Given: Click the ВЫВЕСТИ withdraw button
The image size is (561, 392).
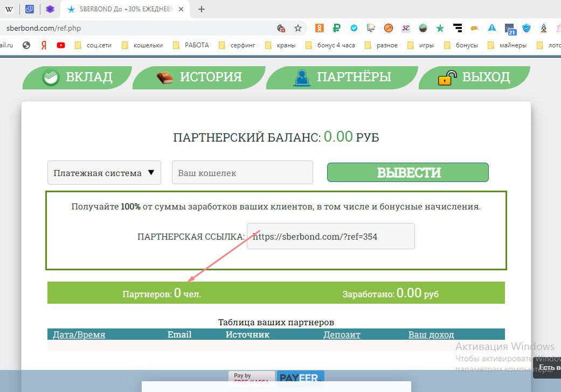Looking at the screenshot, I should [408, 173].
